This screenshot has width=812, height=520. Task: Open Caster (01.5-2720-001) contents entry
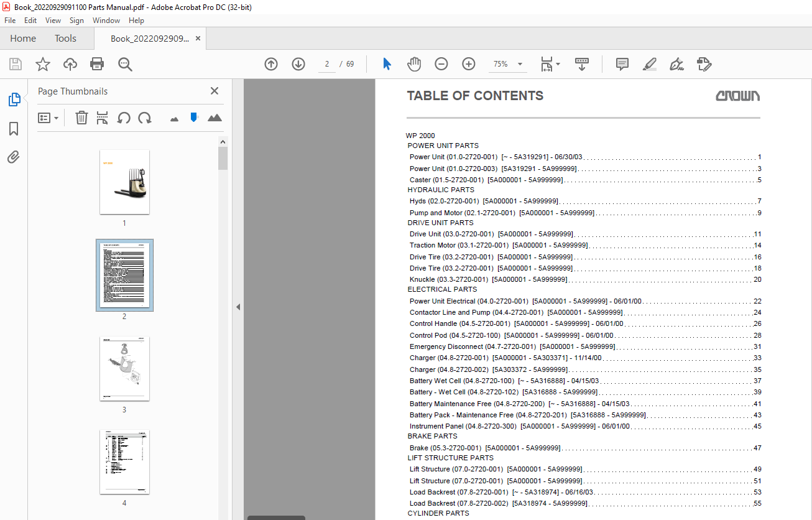click(585, 180)
